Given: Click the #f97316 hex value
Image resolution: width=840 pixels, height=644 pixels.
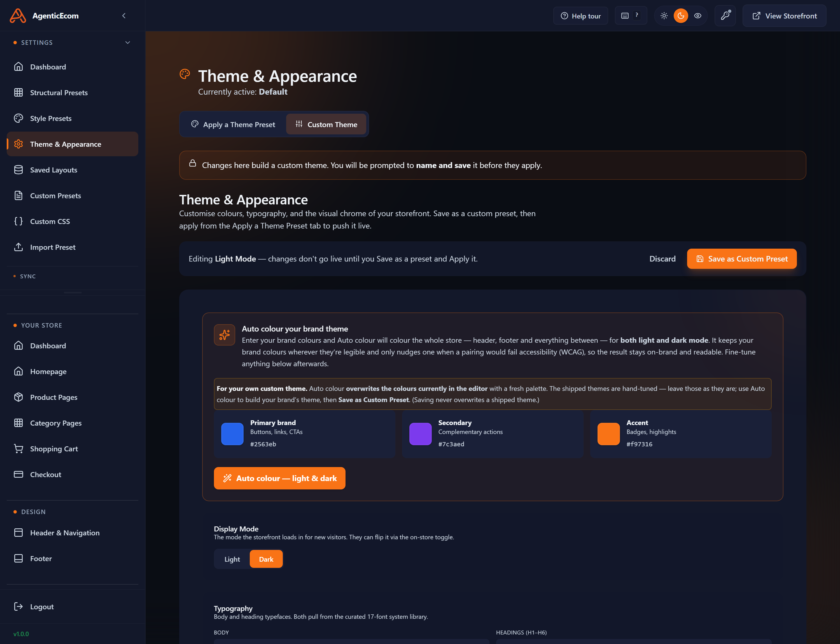Looking at the screenshot, I should click(639, 444).
